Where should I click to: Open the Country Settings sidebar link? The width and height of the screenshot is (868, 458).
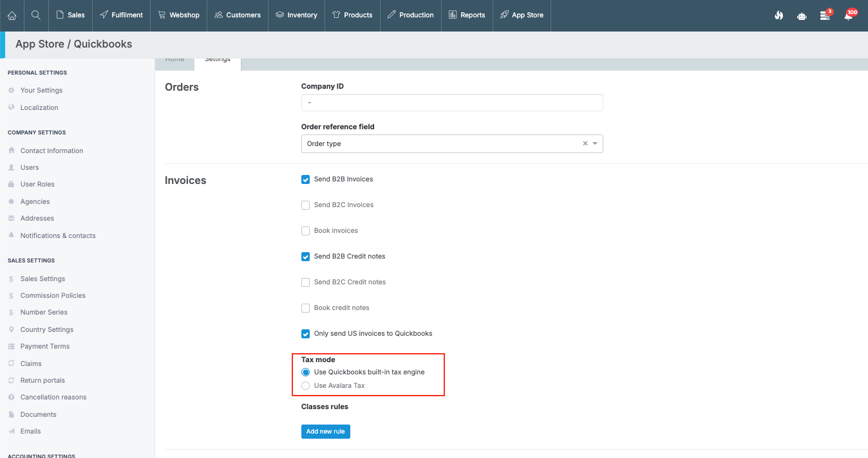(47, 329)
